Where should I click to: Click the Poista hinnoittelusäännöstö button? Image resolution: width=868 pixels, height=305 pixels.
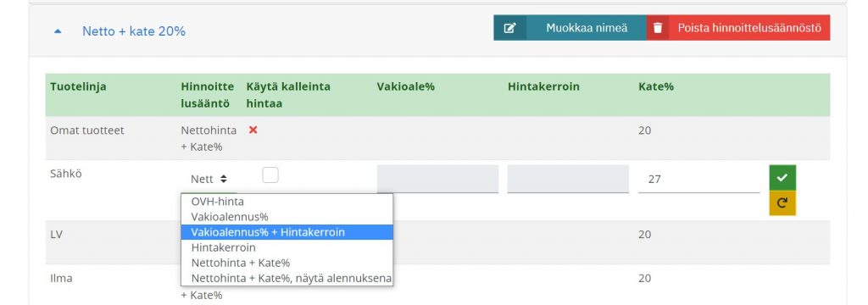point(749,28)
